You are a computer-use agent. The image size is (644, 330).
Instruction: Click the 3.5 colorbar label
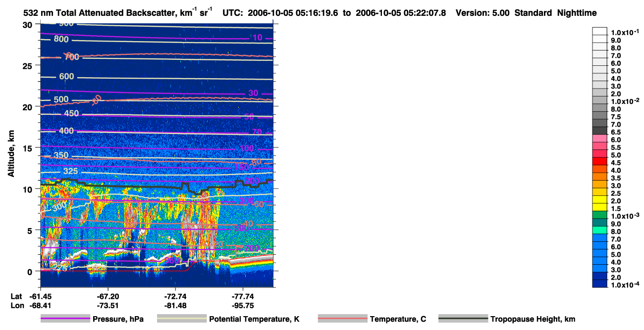[x=615, y=178]
